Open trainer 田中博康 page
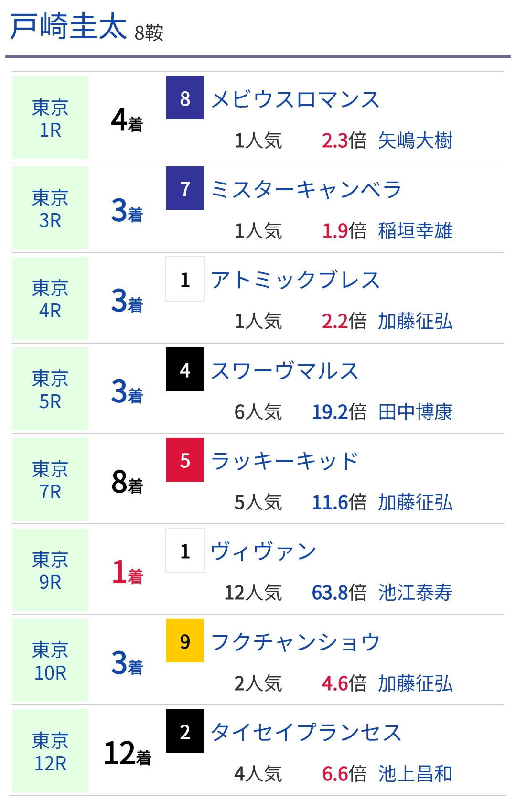Viewport: 516px width, 812px height. [x=415, y=412]
